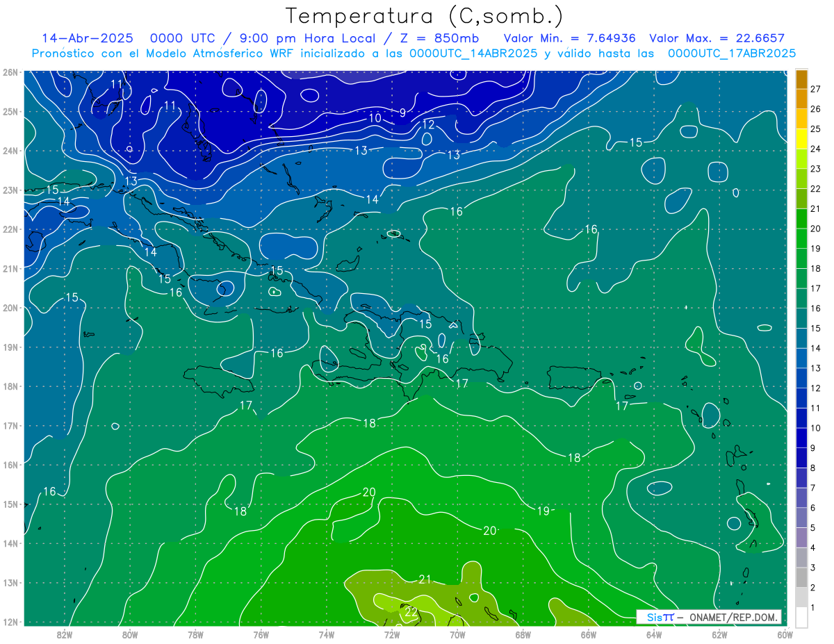Click the "70W" longitude axis label
Viewport: 834px width, 644px height.
[457, 634]
